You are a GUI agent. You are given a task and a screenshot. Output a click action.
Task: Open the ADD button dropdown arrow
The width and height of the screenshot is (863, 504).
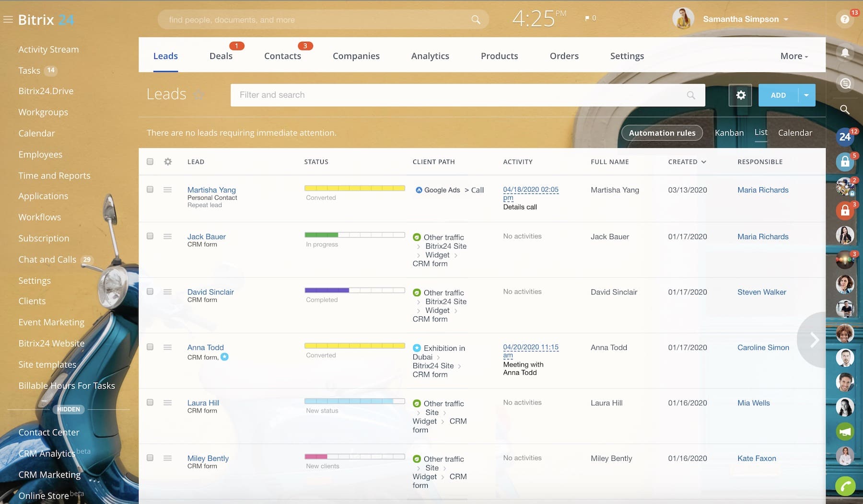(806, 95)
